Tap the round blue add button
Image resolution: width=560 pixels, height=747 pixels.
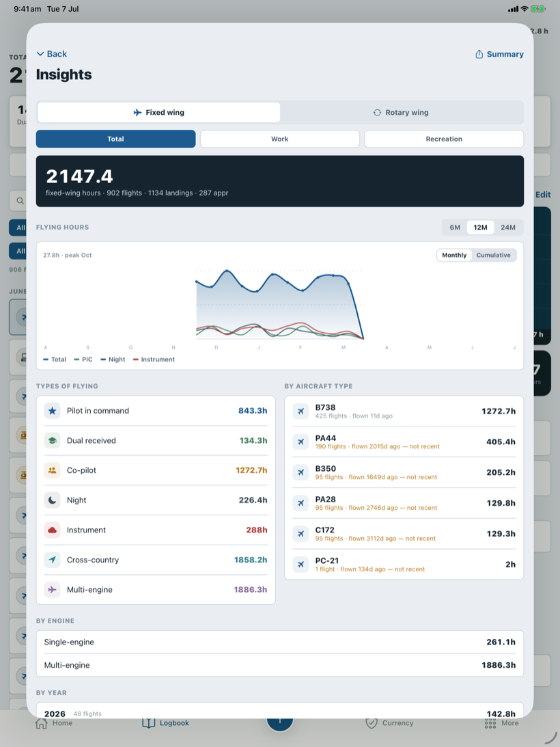point(280,724)
